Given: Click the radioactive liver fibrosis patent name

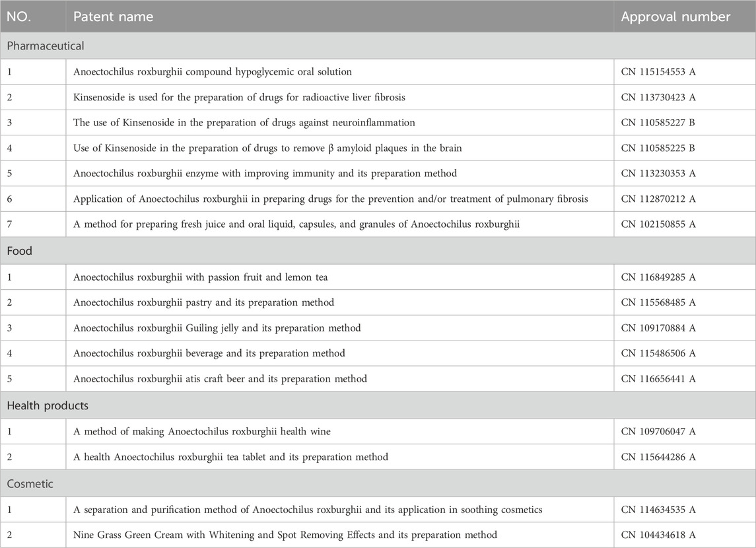Looking at the screenshot, I should click(x=239, y=97).
